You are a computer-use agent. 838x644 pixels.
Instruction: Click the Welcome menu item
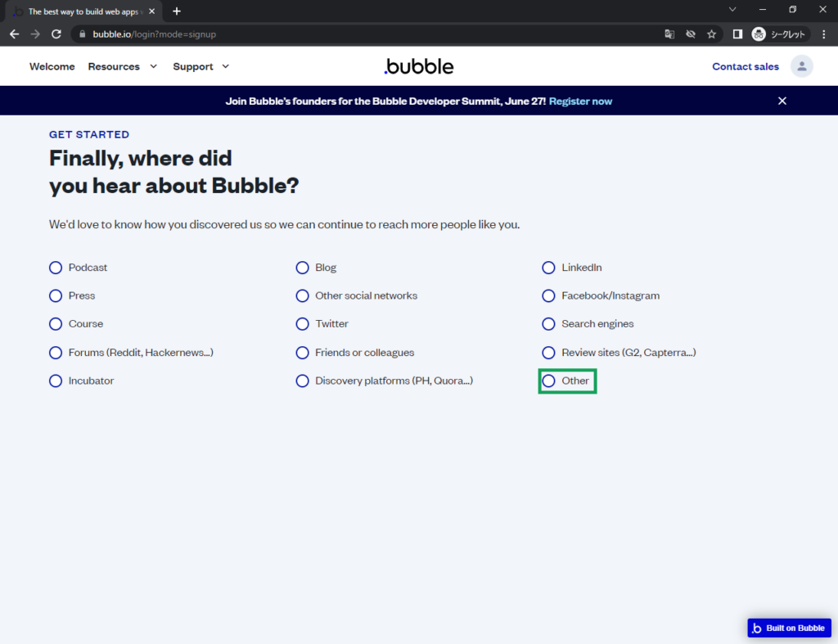(x=52, y=66)
